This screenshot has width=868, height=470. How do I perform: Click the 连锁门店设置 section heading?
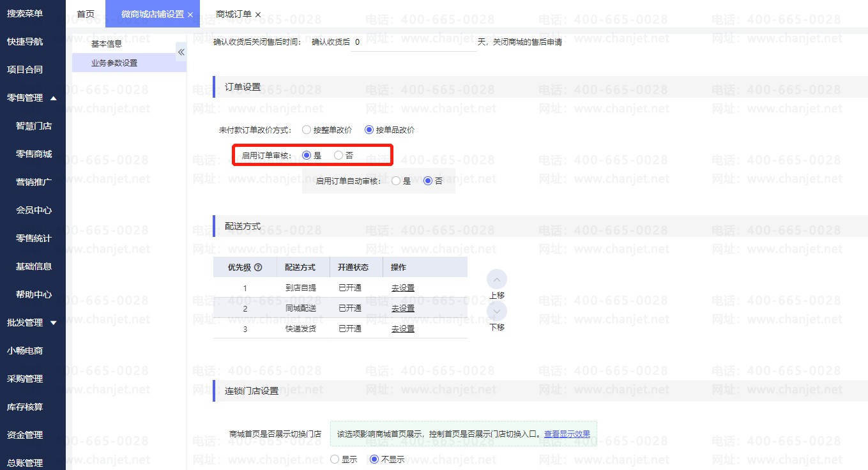[x=252, y=391]
